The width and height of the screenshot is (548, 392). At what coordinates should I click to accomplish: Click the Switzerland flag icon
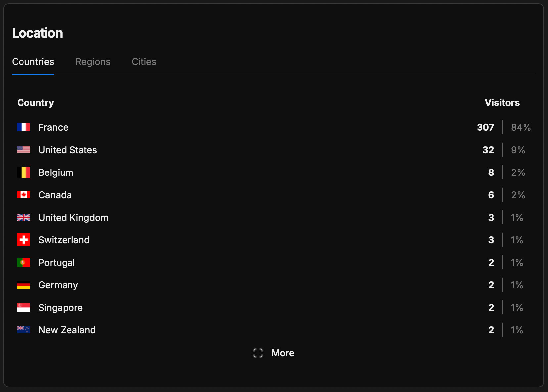24,240
